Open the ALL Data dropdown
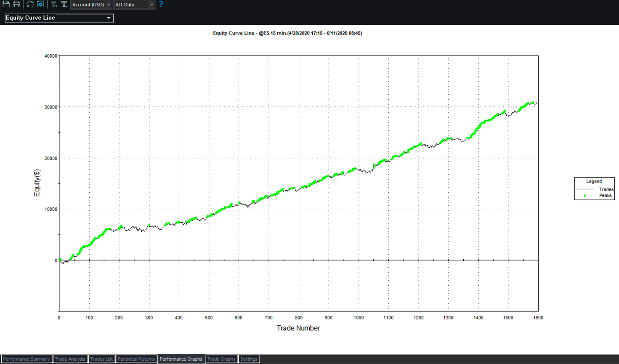 coord(134,5)
